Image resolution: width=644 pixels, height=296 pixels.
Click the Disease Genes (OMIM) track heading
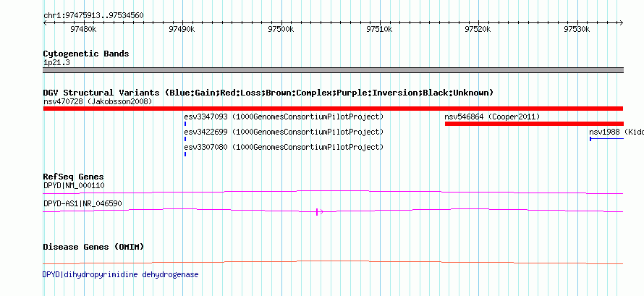coord(93,247)
